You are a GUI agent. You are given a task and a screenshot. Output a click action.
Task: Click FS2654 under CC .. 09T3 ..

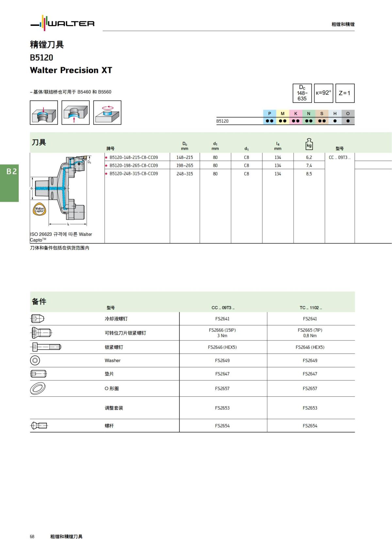222,425
